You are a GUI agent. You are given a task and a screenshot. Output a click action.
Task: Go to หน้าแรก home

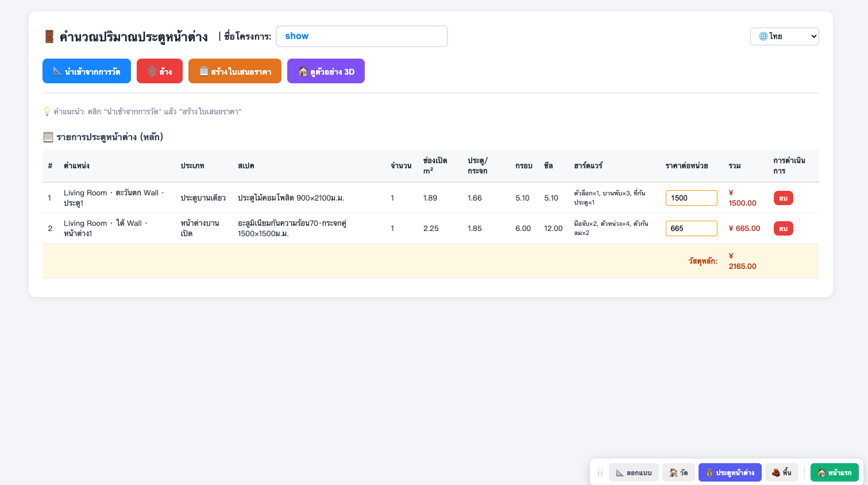(835, 472)
